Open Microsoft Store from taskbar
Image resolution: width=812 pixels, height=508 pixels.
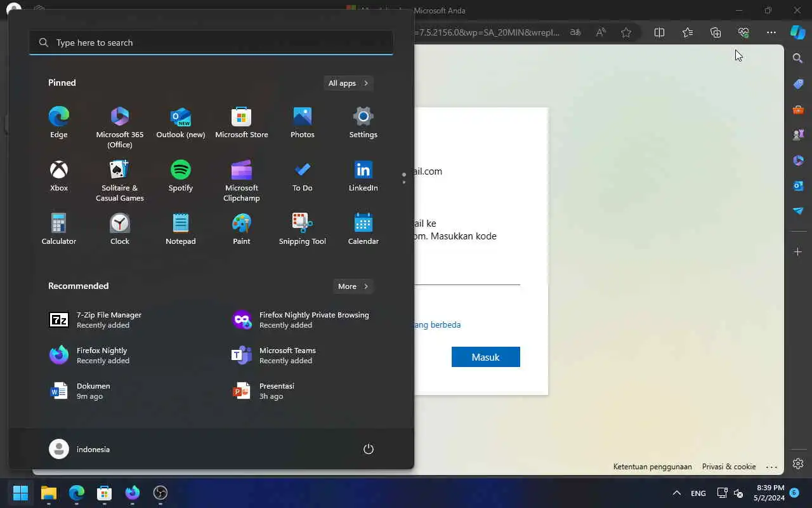pos(104,493)
